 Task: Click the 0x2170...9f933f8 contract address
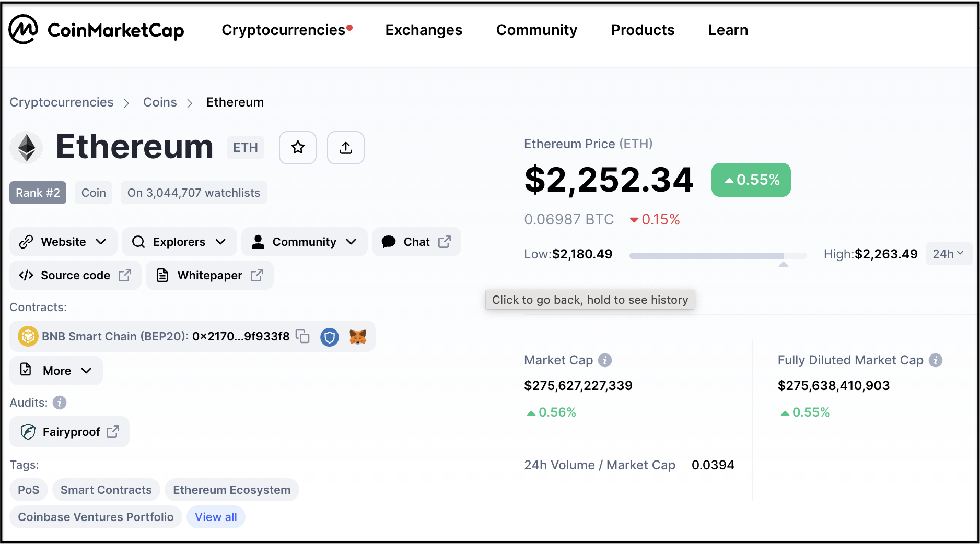241,336
